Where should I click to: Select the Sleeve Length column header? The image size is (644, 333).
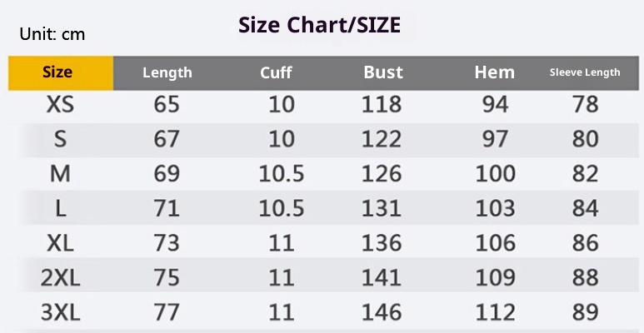585,72
